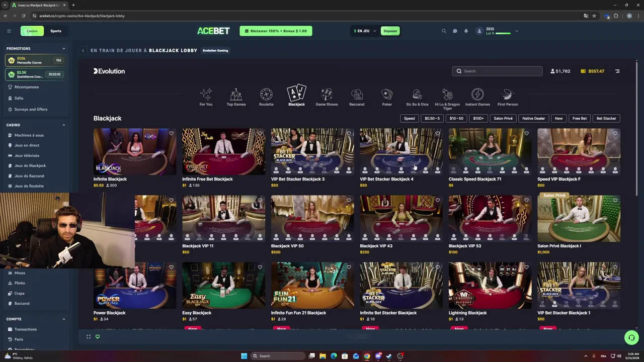This screenshot has width=644, height=362.
Task: Switch to the Sports tab
Action: [x=56, y=31]
